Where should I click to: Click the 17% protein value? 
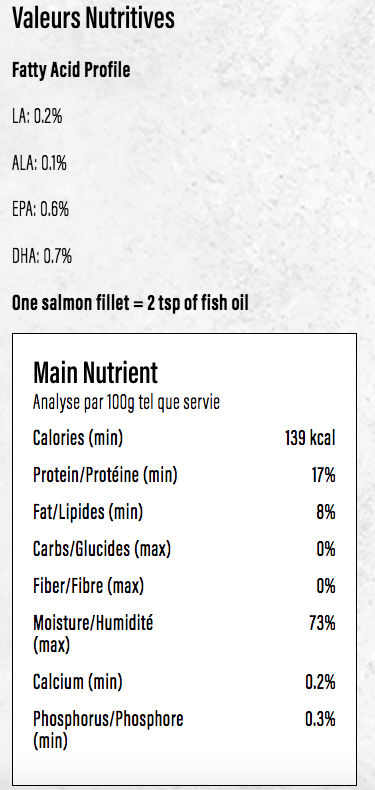324,475
